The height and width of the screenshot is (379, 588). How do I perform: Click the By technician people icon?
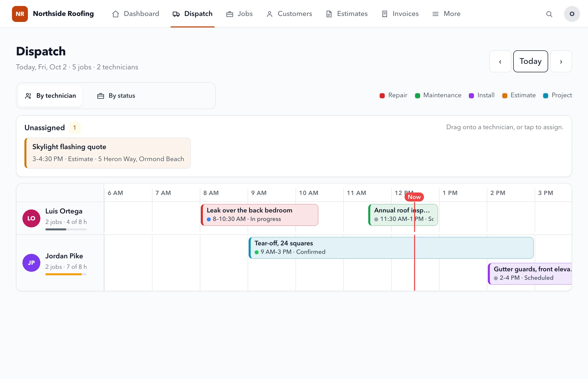point(28,96)
